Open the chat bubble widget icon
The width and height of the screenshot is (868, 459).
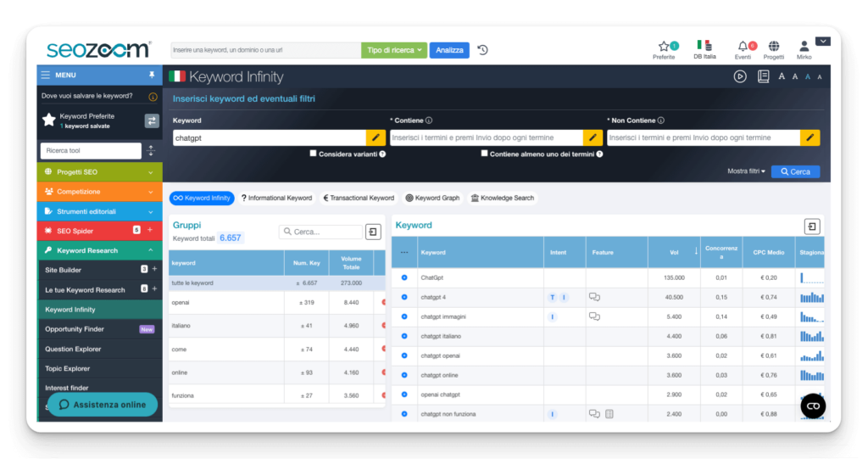(x=813, y=406)
